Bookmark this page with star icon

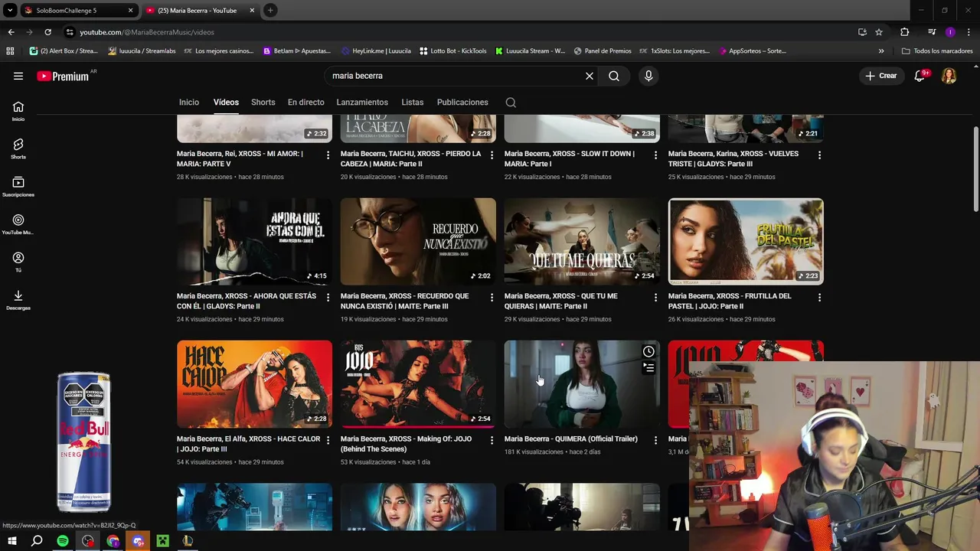pyautogui.click(x=879, y=32)
